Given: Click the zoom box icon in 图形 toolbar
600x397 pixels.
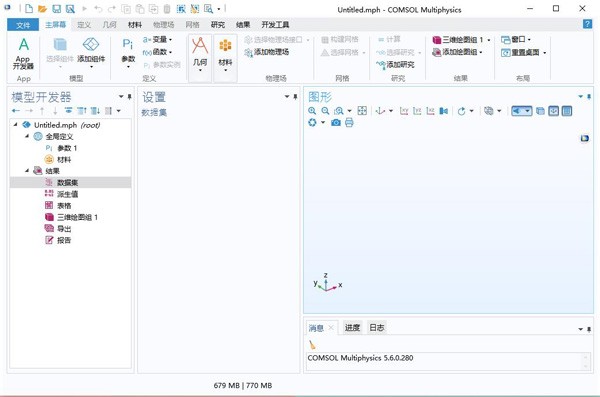Looking at the screenshot, I should coord(338,111).
